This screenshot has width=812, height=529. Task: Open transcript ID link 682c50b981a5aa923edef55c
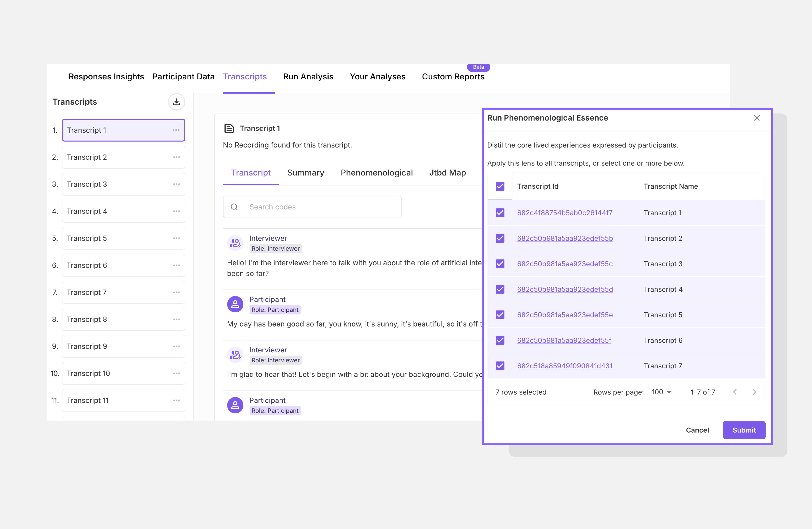[565, 264]
